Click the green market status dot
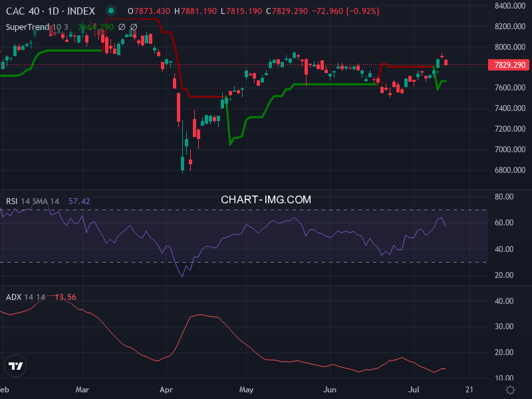532x399 pixels. [111, 11]
